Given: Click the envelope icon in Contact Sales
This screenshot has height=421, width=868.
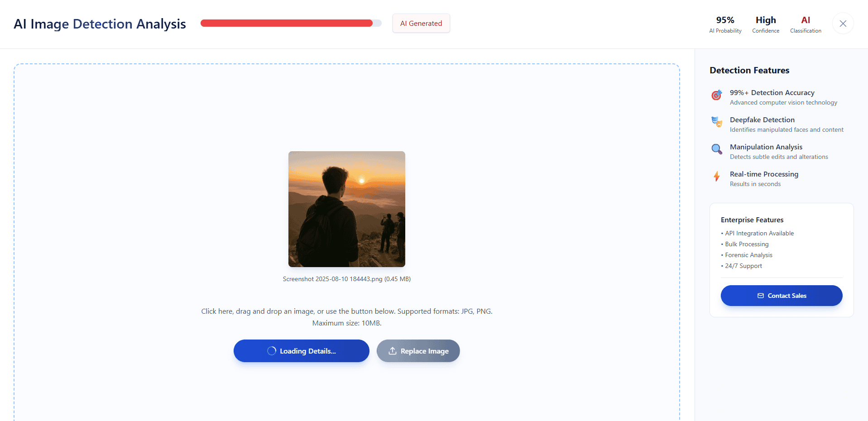Looking at the screenshot, I should pyautogui.click(x=761, y=296).
